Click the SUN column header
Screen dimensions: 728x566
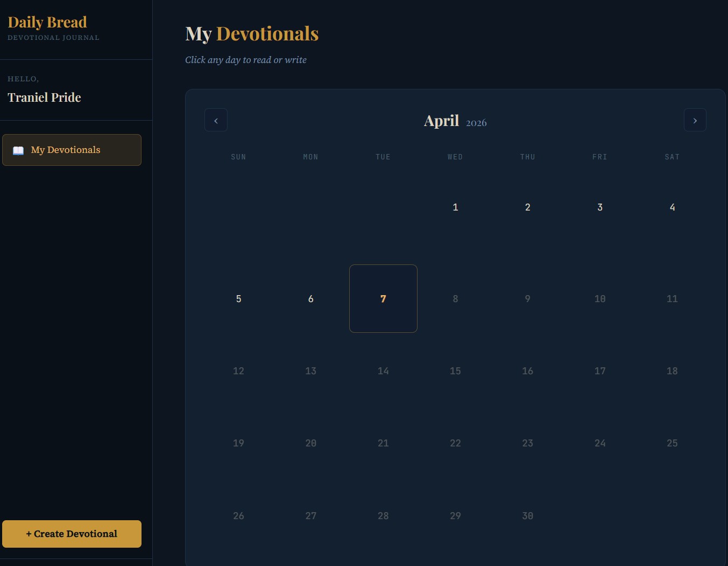238,157
